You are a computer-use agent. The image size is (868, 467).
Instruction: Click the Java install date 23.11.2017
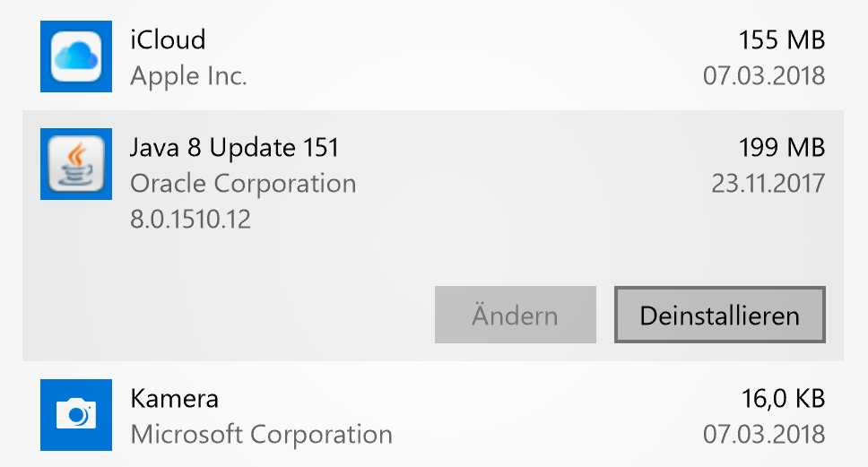768,184
